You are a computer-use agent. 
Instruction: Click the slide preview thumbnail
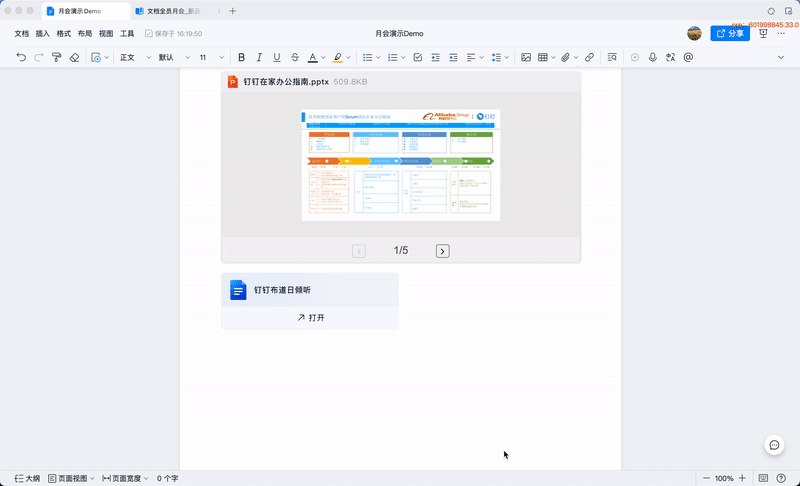[401, 165]
